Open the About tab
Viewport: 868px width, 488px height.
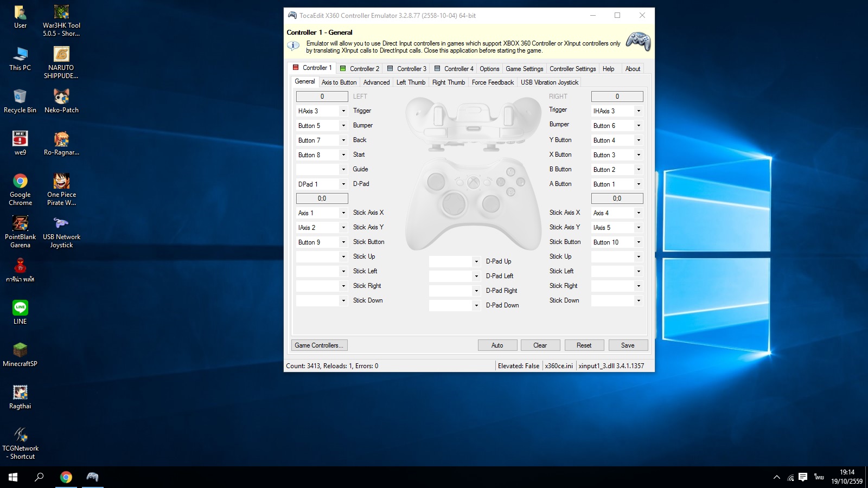[x=633, y=69]
